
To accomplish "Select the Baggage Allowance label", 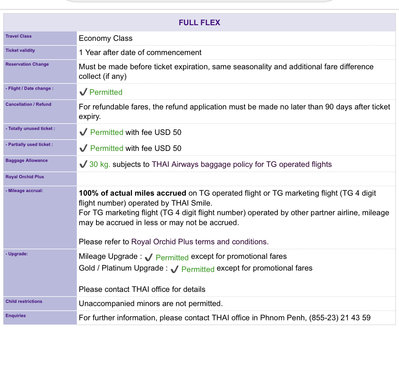I will point(27,160).
